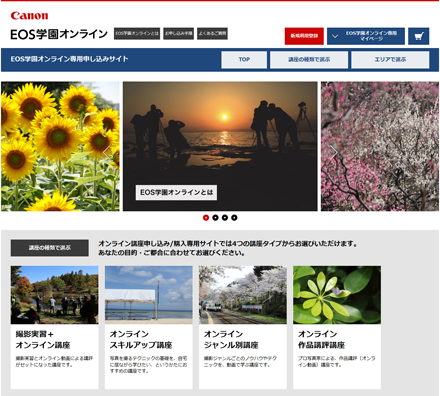Open the EOS学園オンラインとは header button
This screenshot has width=440, height=396.
click(x=137, y=34)
